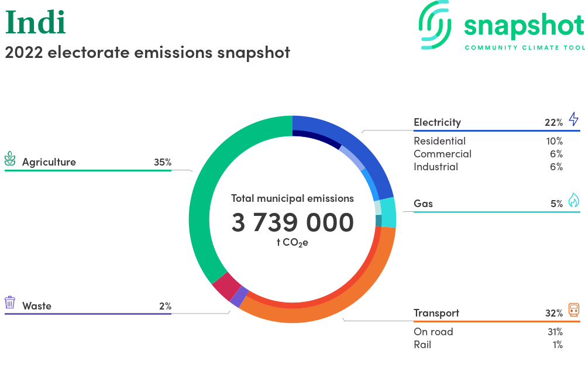Select the purple Waste donut segment
This screenshot has width=585, height=392.
click(239, 297)
